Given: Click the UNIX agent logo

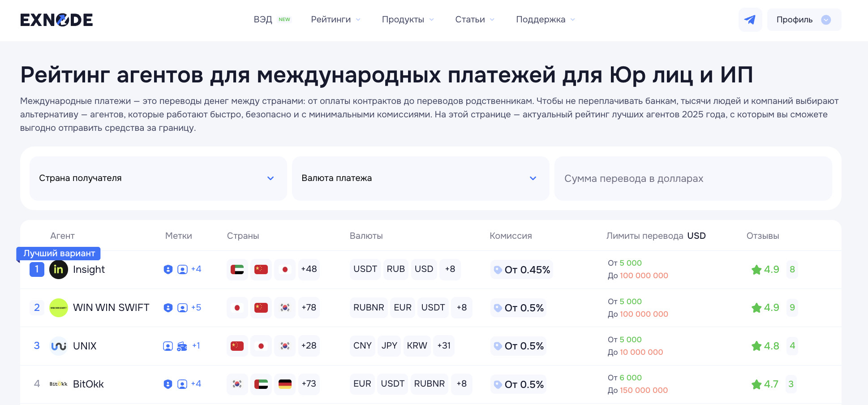Looking at the screenshot, I should [59, 346].
